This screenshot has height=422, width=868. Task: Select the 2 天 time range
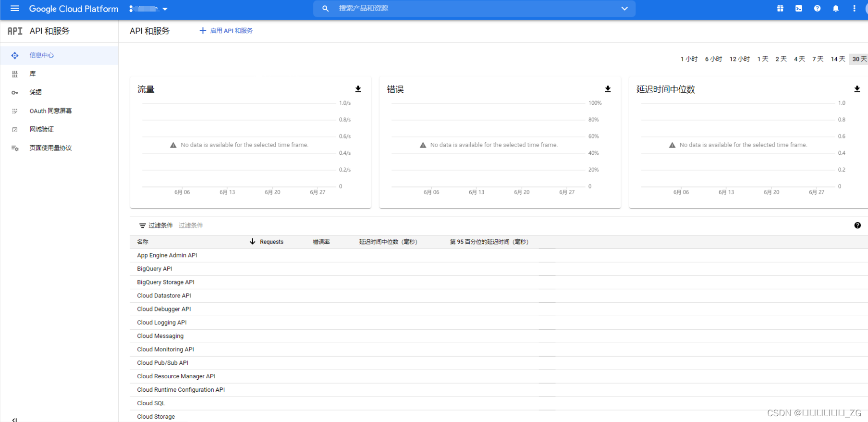[781, 59]
